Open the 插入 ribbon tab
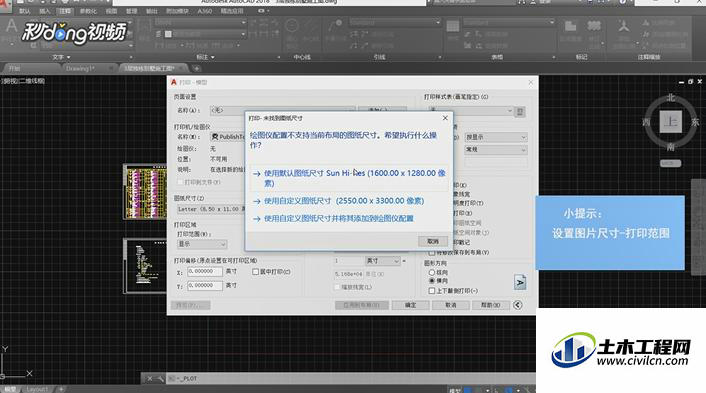This screenshot has width=706, height=393. click(x=45, y=11)
